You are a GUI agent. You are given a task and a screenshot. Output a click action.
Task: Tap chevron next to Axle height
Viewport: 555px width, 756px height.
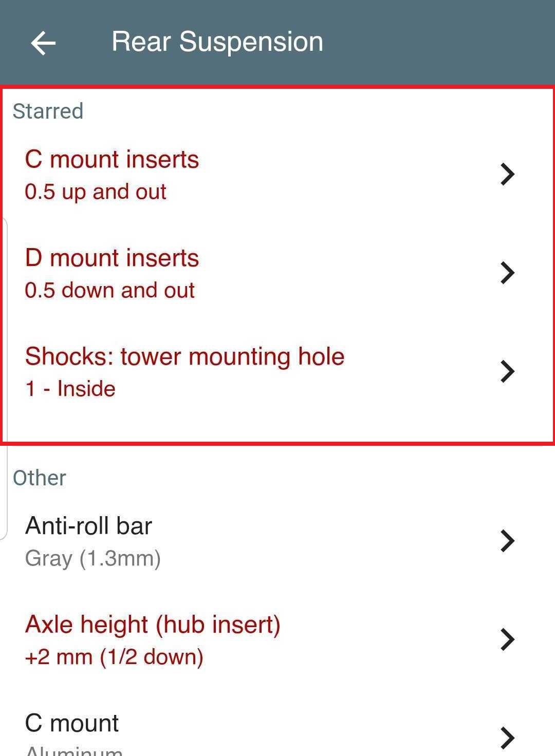507,639
